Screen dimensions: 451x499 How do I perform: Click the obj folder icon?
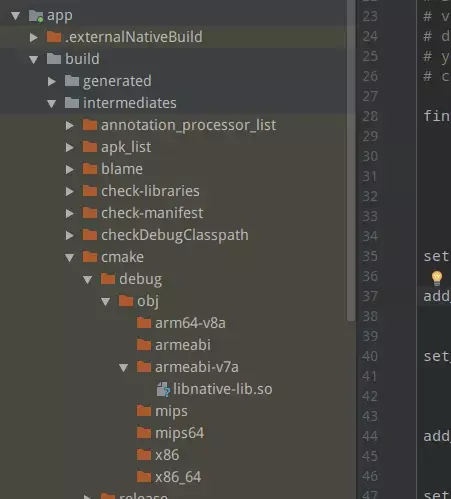[126, 301]
